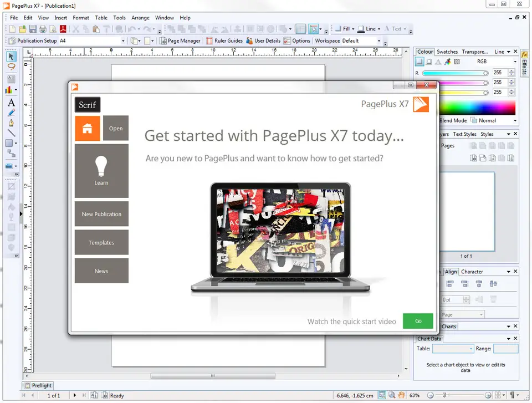Screen dimensions: 532x403
Task: Open the Colour panel options arrow
Action: tap(509, 52)
